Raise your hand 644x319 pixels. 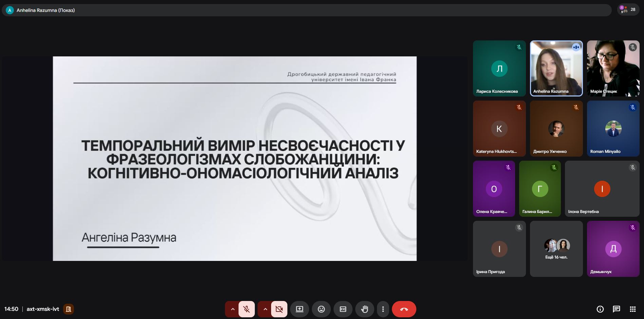pyautogui.click(x=365, y=309)
